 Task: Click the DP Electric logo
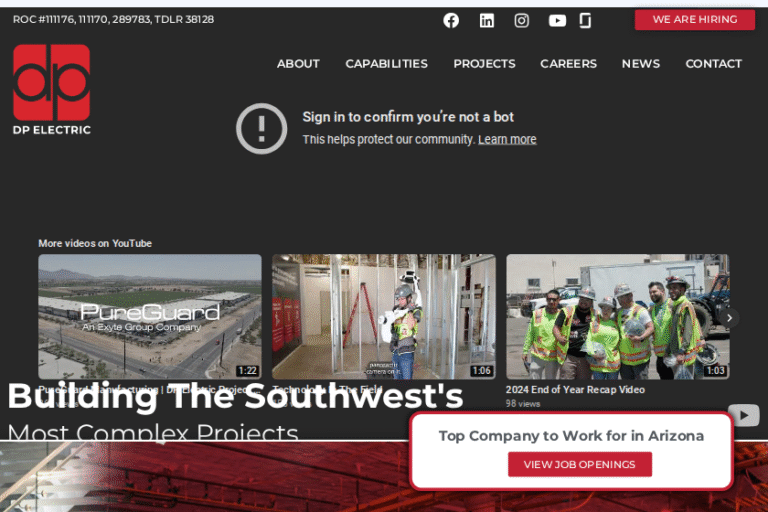(51, 90)
